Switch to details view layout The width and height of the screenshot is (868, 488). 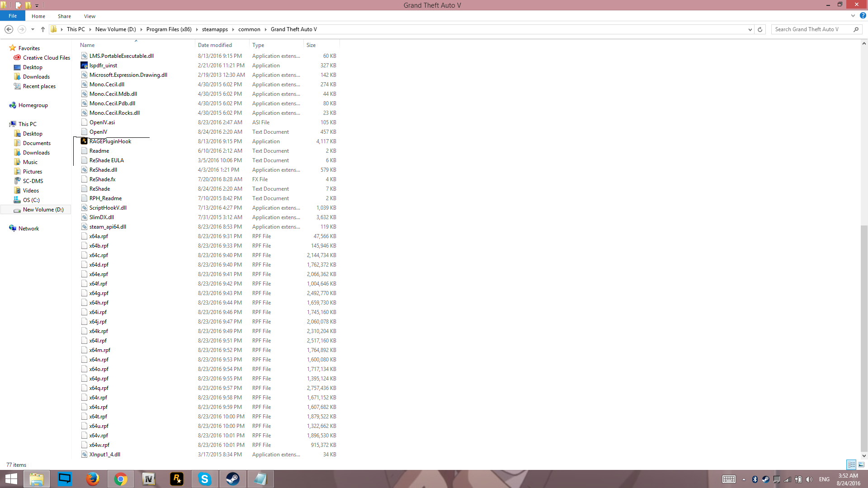click(851, 465)
